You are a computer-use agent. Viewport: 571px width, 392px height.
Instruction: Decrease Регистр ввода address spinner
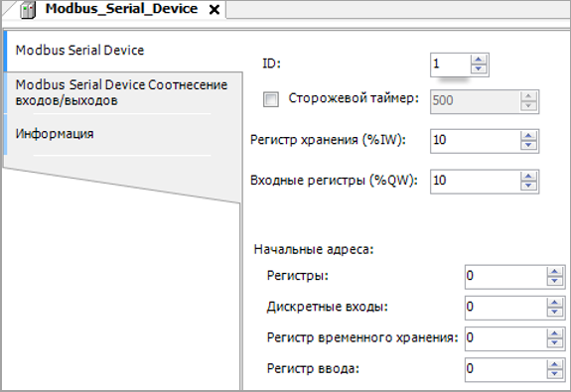point(554,373)
